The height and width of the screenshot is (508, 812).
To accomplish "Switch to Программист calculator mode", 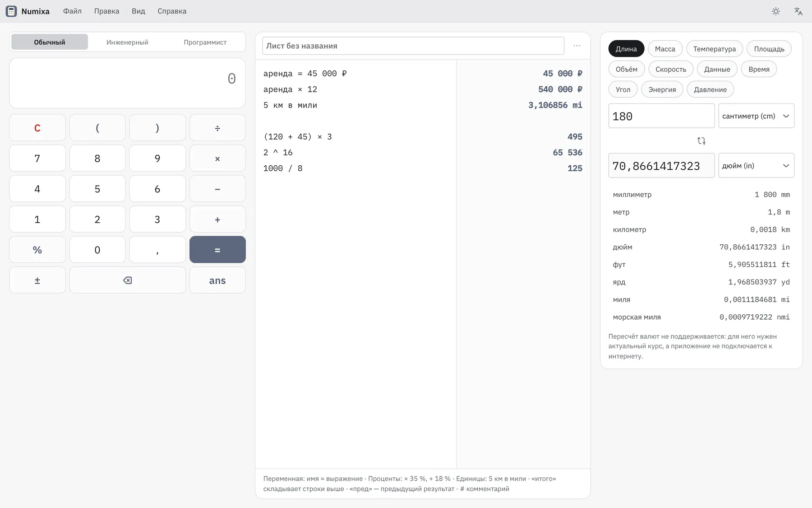I will pyautogui.click(x=205, y=42).
